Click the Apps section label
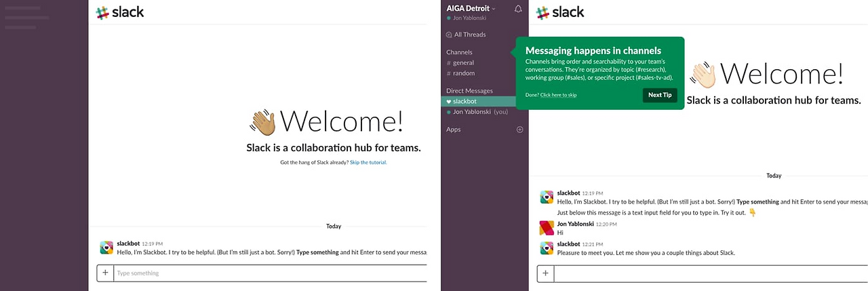Screen dimensions: 868x291 pyautogui.click(x=453, y=130)
